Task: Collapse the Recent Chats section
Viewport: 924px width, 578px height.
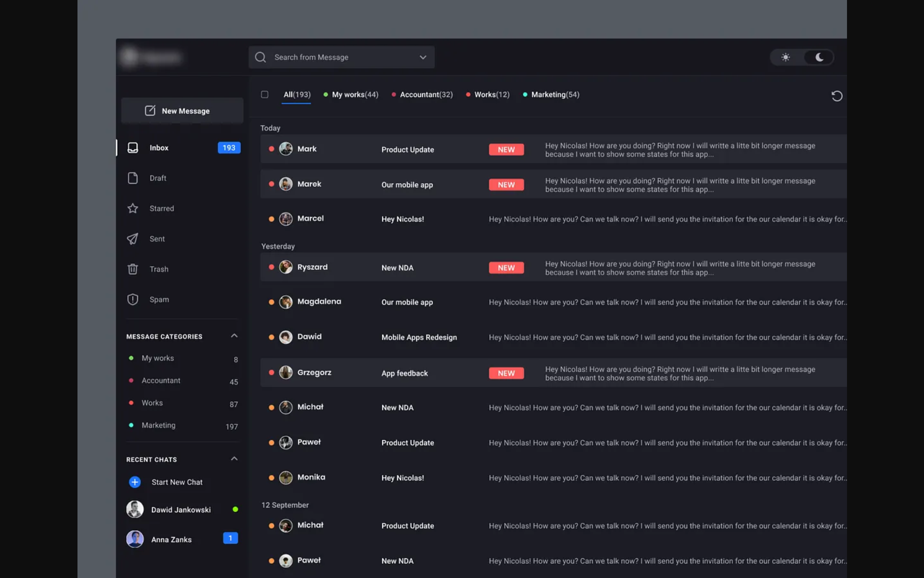Action: (x=234, y=459)
